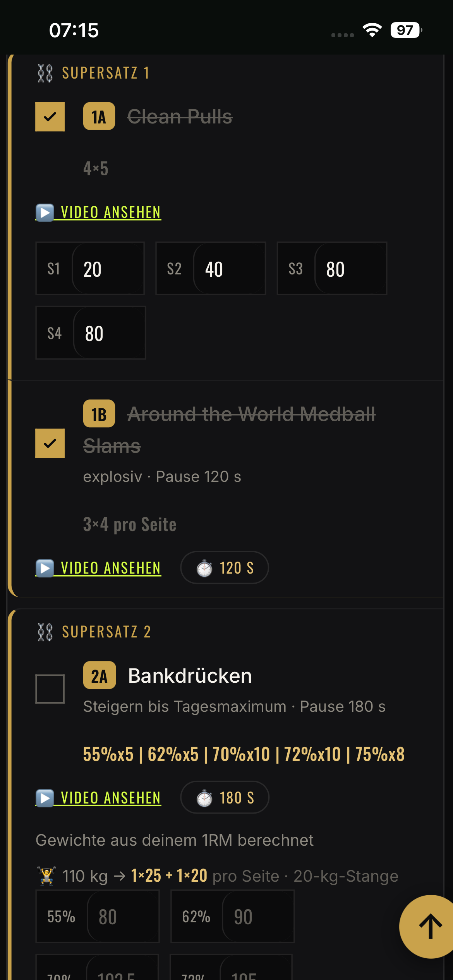
Task: Edit the 62% weight field showing 90
Action: click(258, 917)
